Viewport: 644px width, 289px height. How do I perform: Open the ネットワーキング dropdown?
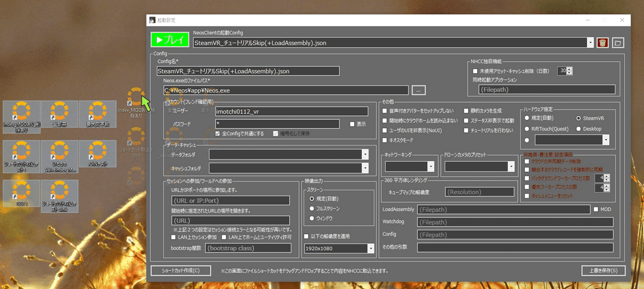(430, 167)
